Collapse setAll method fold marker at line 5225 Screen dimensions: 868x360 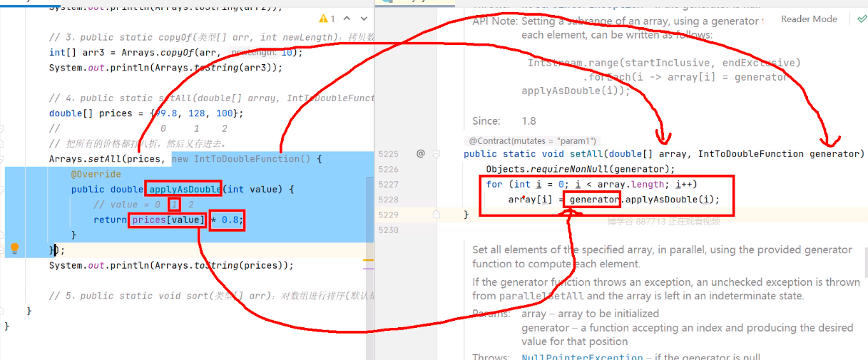point(436,153)
